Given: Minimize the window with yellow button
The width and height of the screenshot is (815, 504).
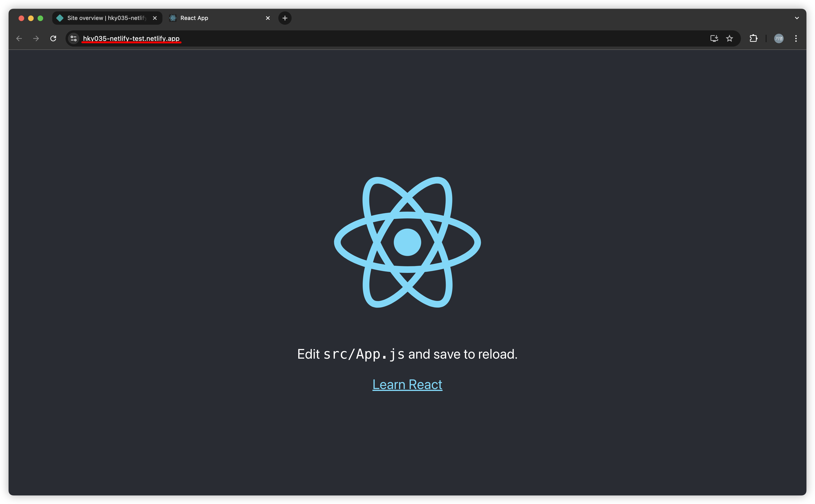Looking at the screenshot, I should pyautogui.click(x=31, y=18).
